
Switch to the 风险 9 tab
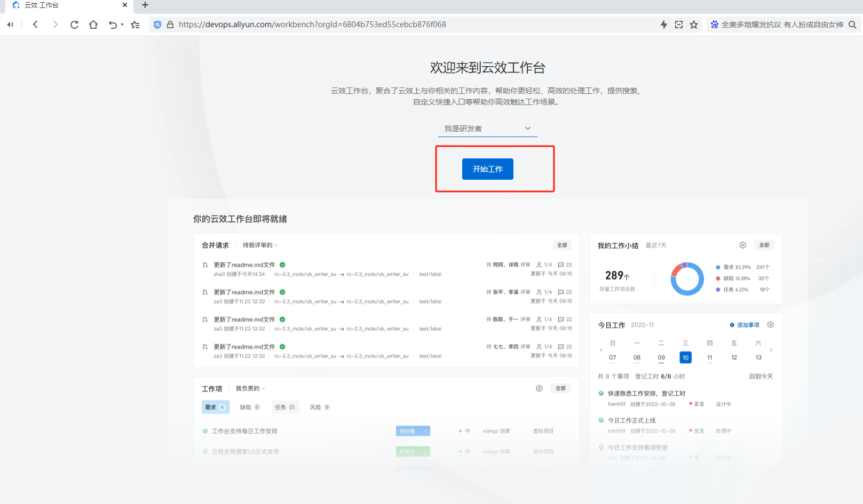click(320, 407)
